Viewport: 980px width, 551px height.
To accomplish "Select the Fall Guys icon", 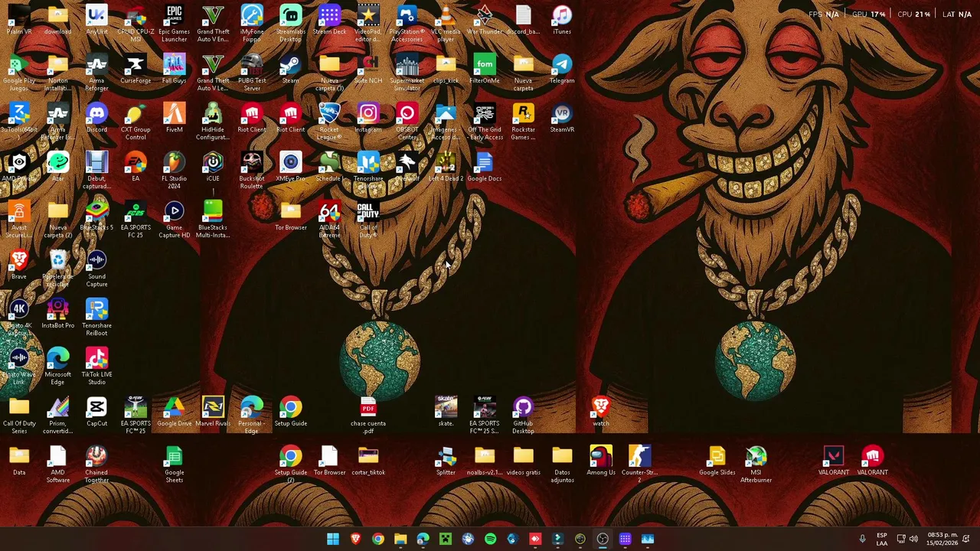I will click(174, 69).
